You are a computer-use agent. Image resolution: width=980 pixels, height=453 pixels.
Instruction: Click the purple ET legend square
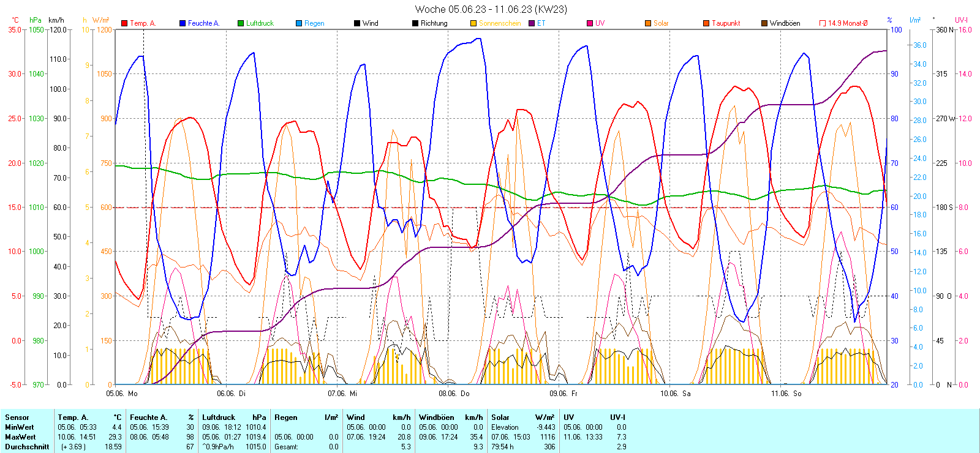tap(532, 23)
